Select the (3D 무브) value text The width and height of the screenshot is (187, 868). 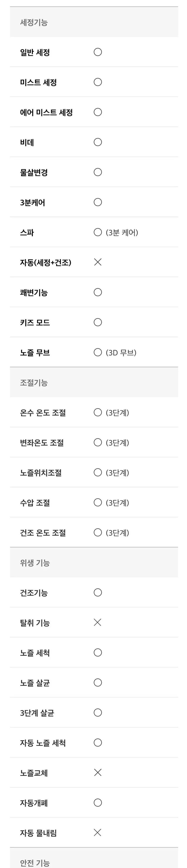coord(121,352)
